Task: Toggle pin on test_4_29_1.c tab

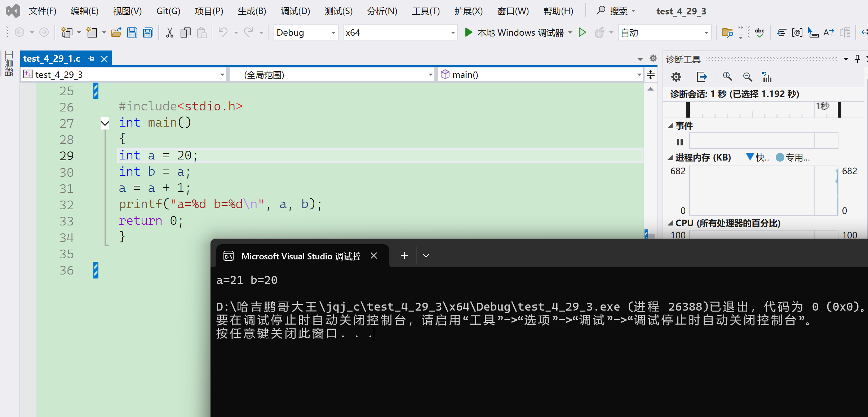Action: 91,59
